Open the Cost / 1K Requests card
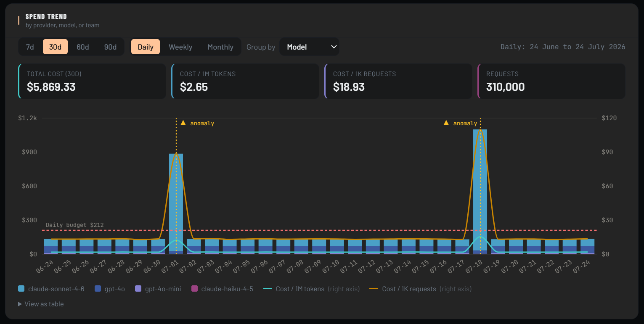This screenshot has height=324, width=644. point(398,81)
